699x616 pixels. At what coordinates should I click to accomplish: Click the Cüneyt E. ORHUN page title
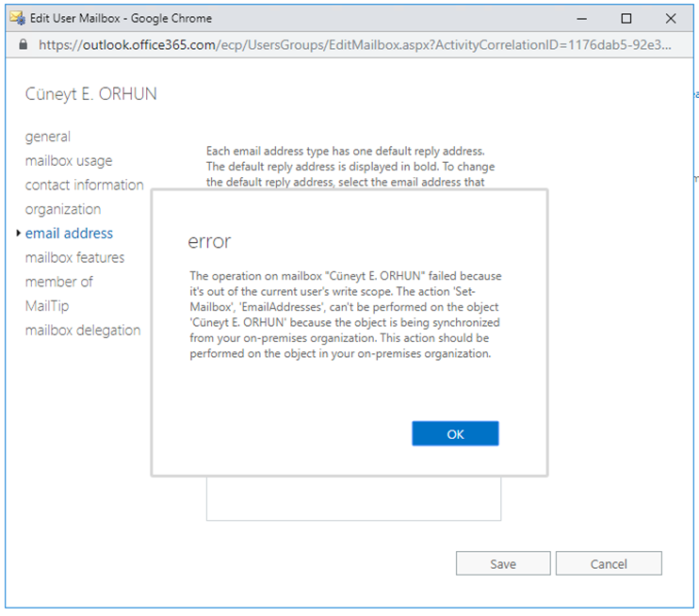[x=91, y=94]
